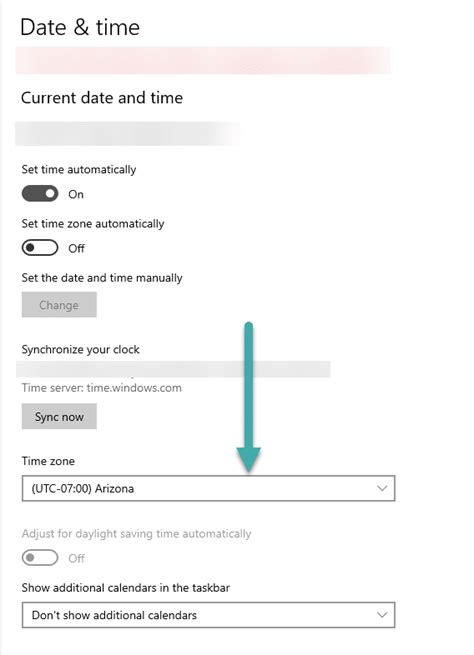Open additional calendars dropdown

click(x=208, y=615)
